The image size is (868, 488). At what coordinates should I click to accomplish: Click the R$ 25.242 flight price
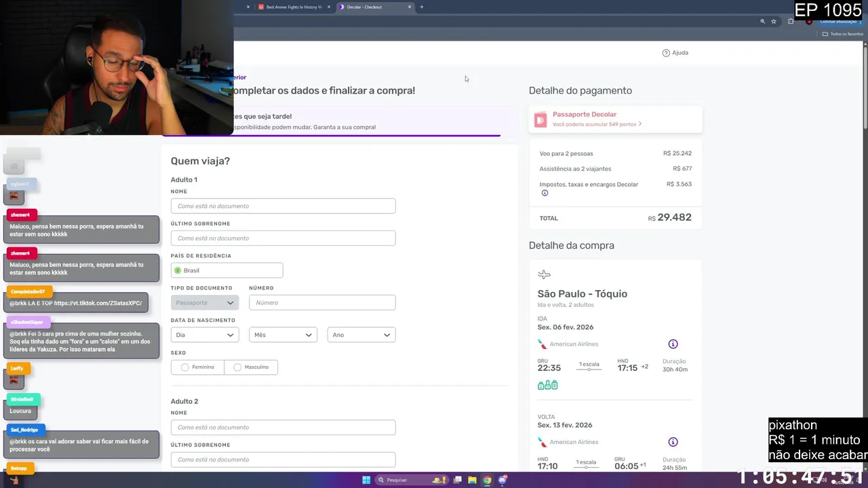click(677, 154)
